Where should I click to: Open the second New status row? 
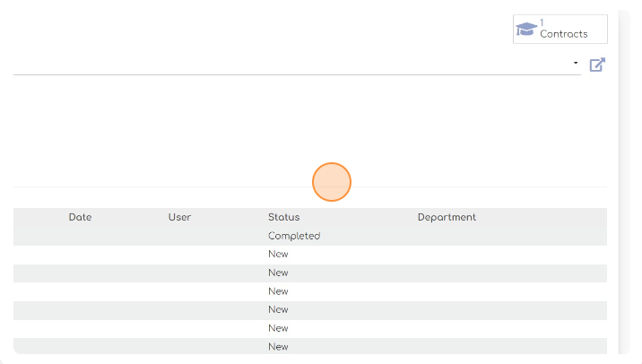click(310, 273)
